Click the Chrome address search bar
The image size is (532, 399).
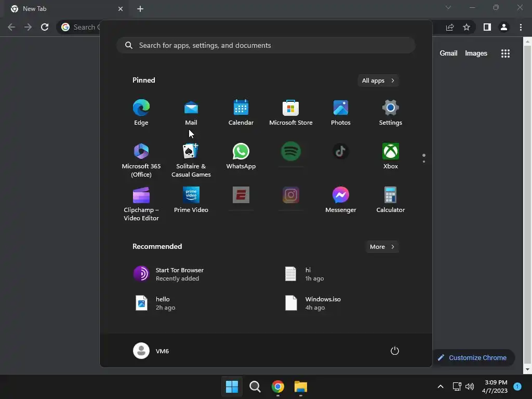click(x=79, y=27)
